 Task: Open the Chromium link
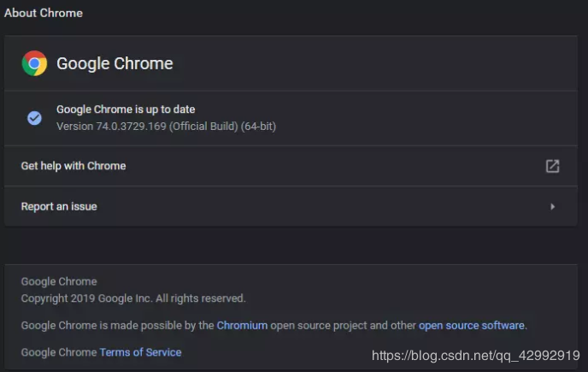[x=242, y=325]
